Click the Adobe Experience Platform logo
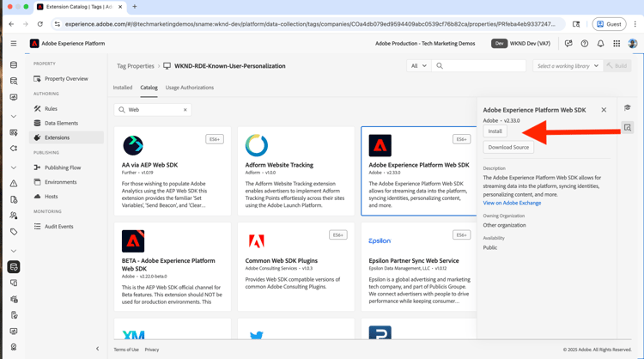The height and width of the screenshot is (359, 644). [34, 44]
